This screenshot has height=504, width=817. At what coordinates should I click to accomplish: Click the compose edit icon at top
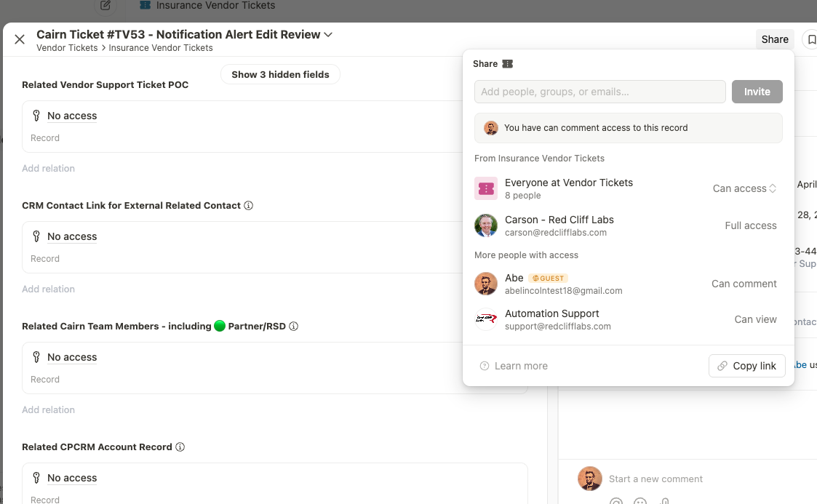[x=106, y=6]
